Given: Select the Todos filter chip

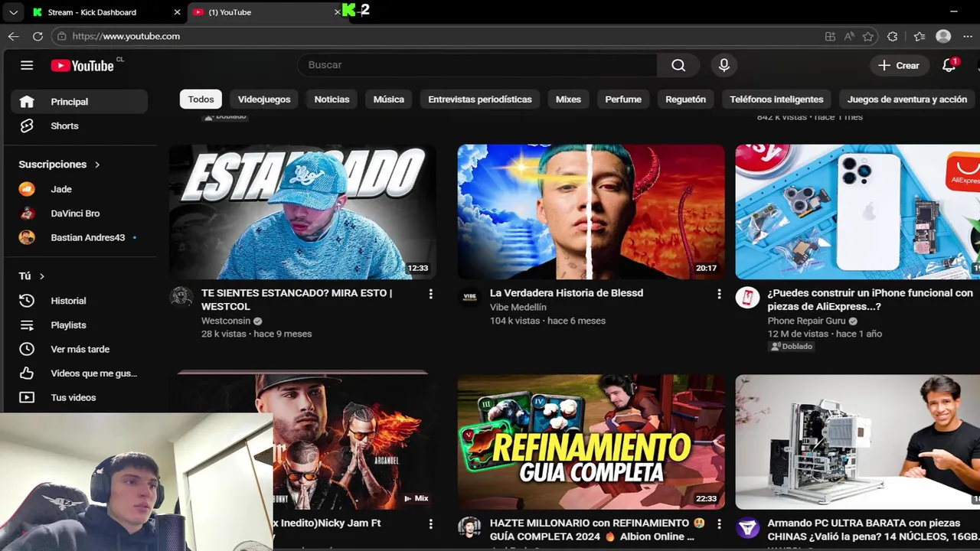Looking at the screenshot, I should (201, 99).
